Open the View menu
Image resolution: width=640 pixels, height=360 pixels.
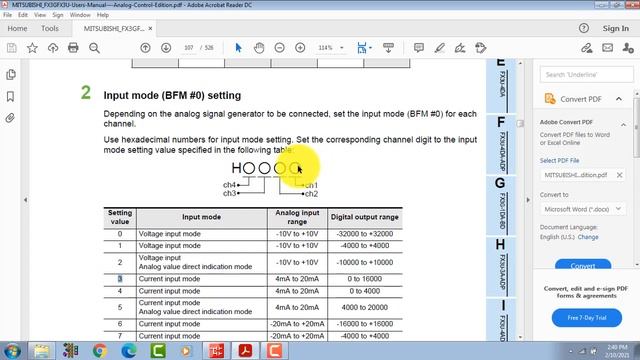40,15
